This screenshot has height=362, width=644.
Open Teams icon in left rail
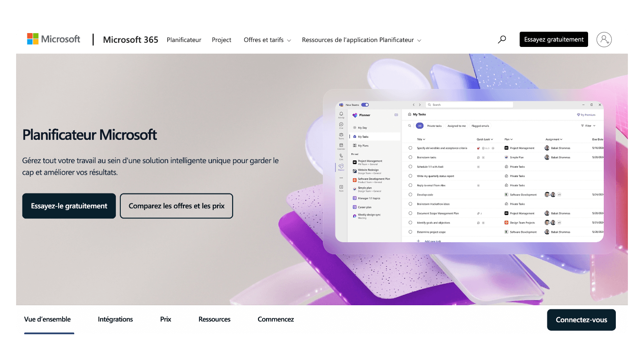click(341, 135)
